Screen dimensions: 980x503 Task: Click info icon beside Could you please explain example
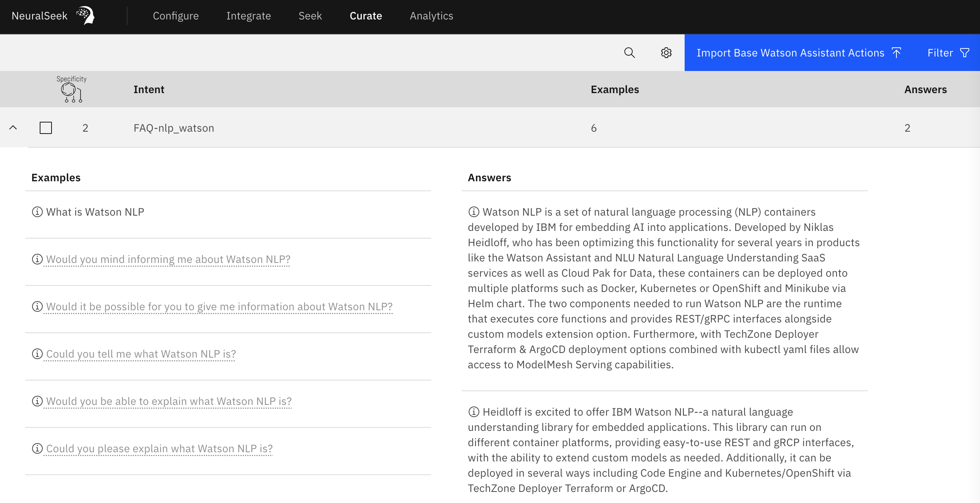pos(37,448)
